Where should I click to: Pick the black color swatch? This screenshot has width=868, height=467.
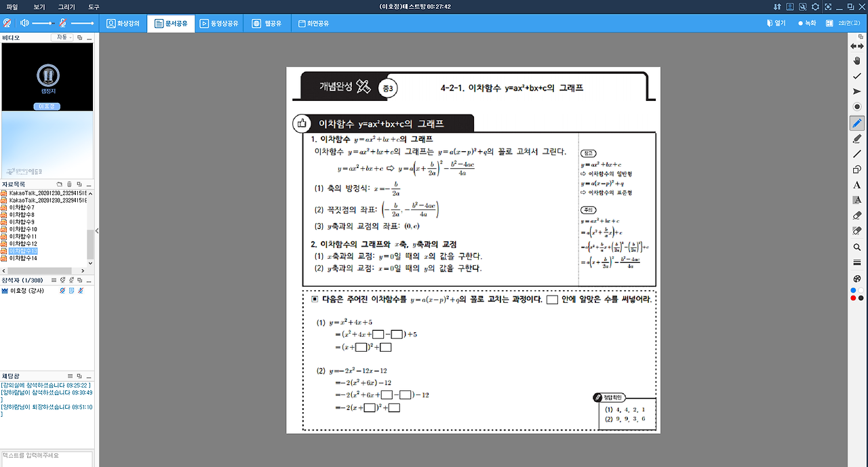tap(861, 298)
